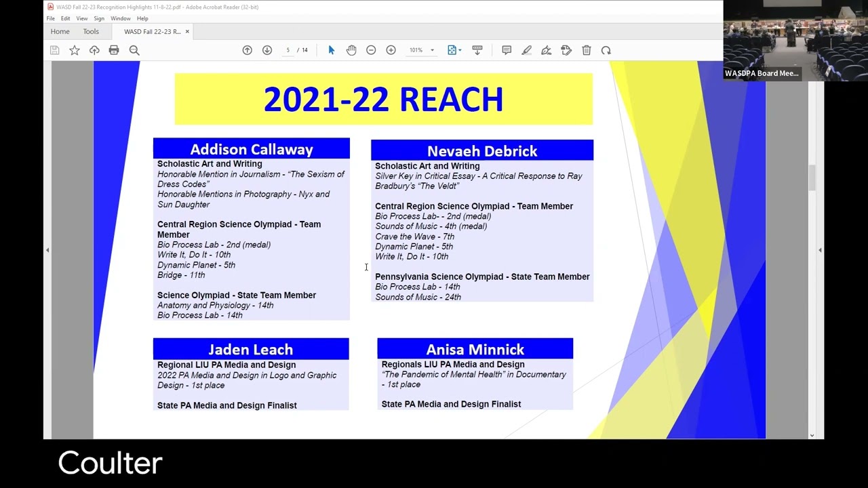Expand the left navigation pane arrow
This screenshot has height=488, width=868.
(47, 250)
